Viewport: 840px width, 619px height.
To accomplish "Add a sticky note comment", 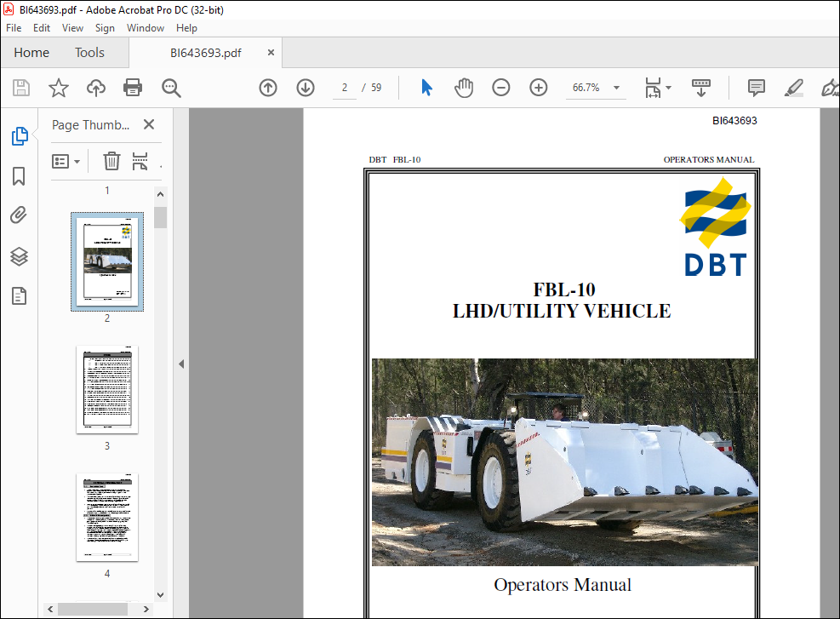I will coord(756,88).
